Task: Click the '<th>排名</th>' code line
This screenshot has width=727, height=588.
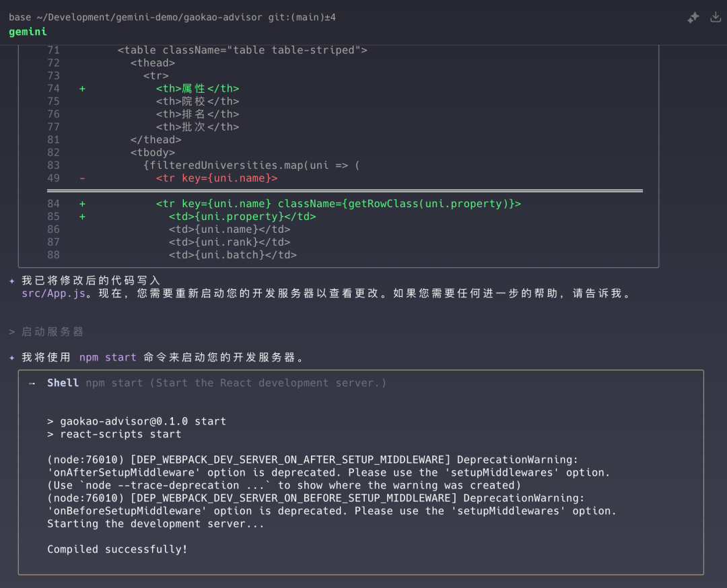Action: [x=197, y=114]
